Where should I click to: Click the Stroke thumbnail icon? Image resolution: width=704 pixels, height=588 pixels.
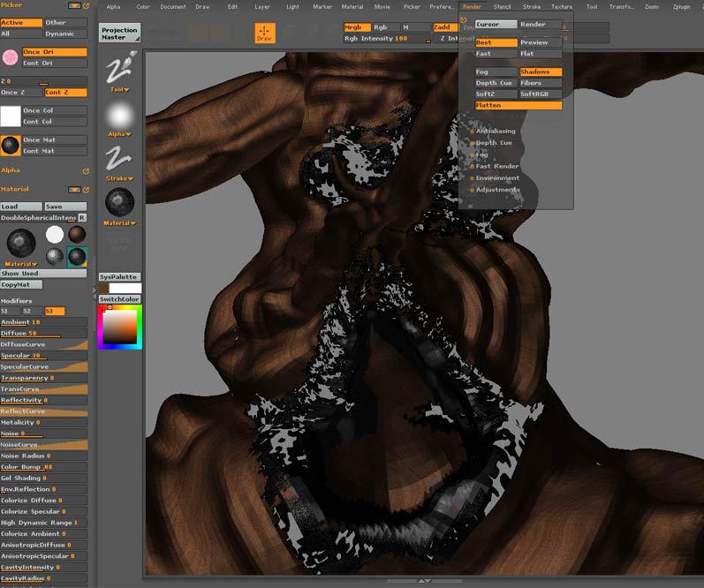click(118, 158)
